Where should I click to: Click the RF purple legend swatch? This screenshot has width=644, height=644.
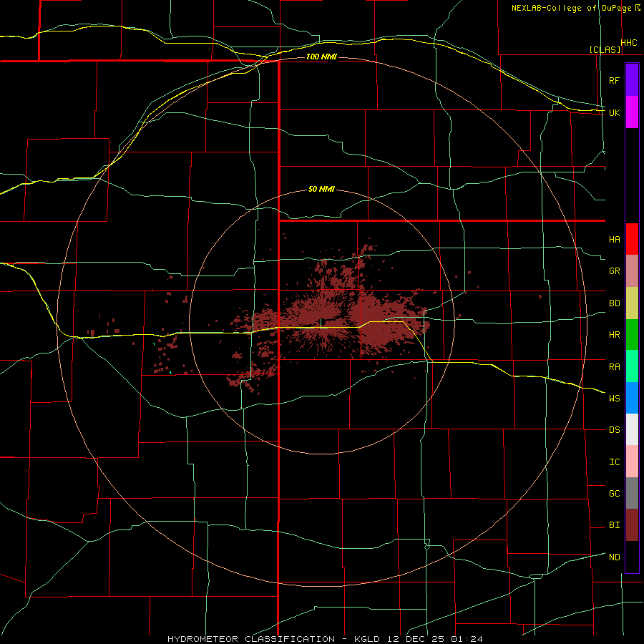(x=632, y=80)
